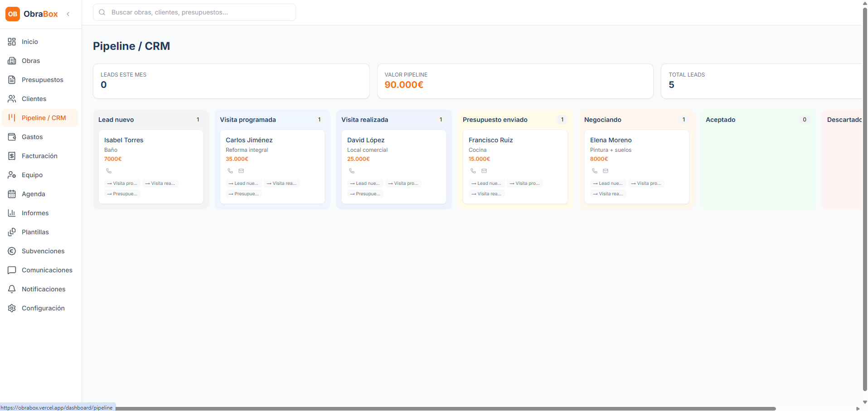Viewport: 868px width, 411px height.
Task: Go to Configuración in the sidebar
Action: [40, 308]
